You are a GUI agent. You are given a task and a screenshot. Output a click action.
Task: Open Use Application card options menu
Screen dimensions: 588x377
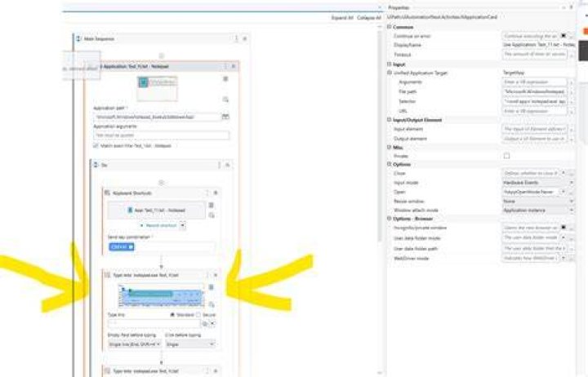(225, 66)
